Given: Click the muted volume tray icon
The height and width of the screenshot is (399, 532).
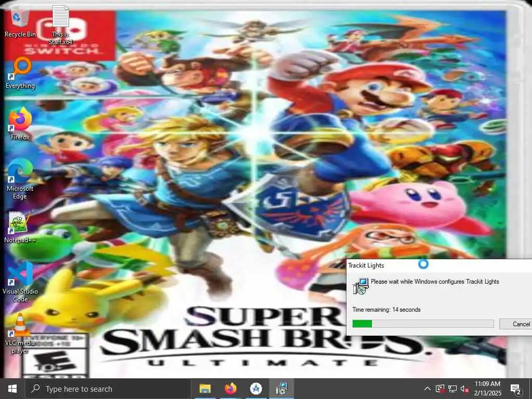Looking at the screenshot, I should tap(464, 389).
